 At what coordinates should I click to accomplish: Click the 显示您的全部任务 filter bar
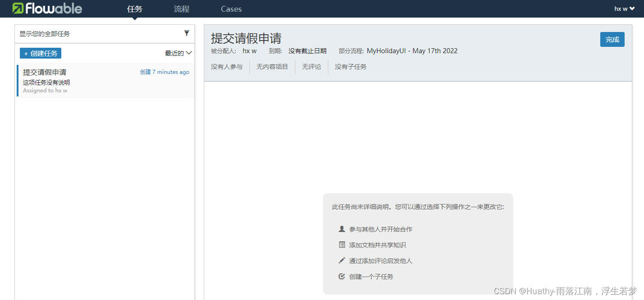tap(105, 34)
